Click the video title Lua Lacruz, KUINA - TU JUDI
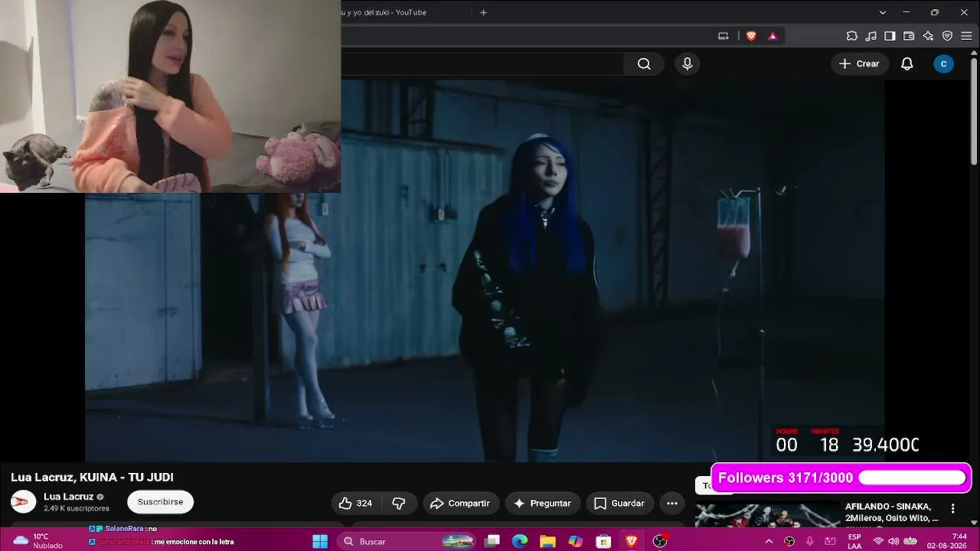 (x=92, y=478)
